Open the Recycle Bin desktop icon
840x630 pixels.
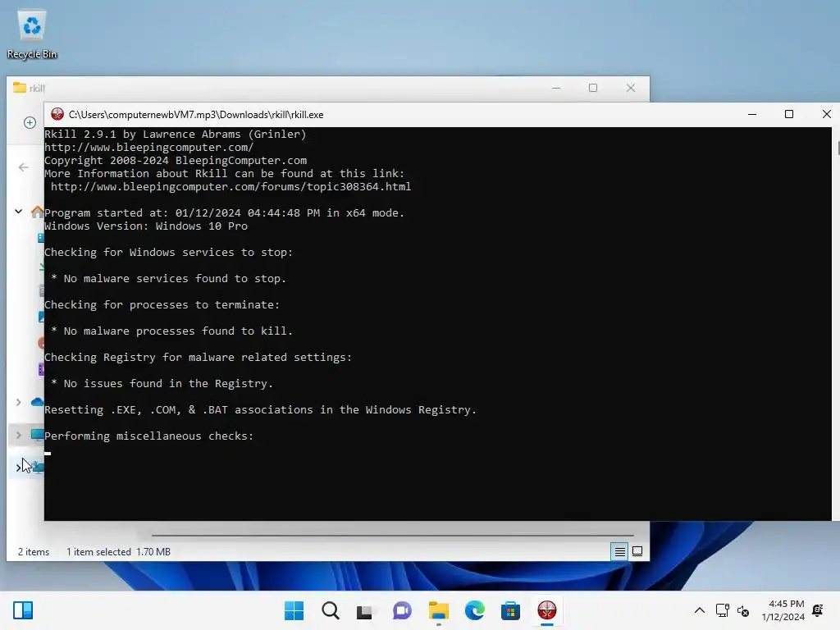[32, 34]
